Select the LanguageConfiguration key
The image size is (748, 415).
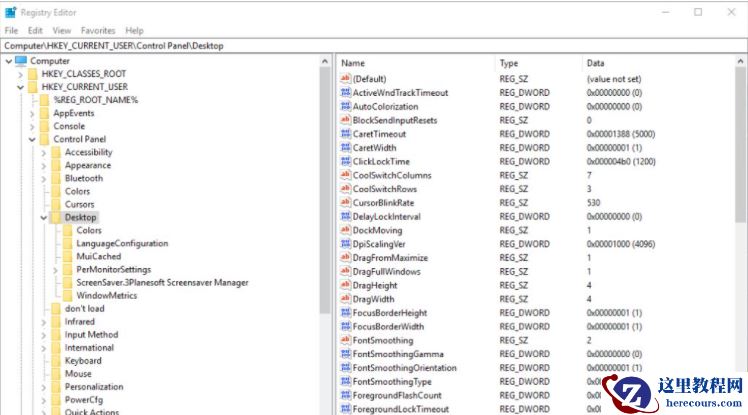click(x=122, y=243)
